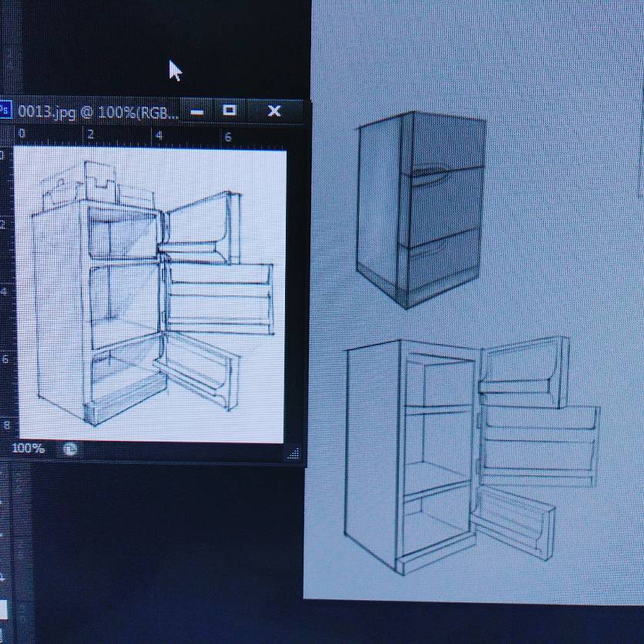
Task: Minimize the 0013.jpg document window
Action: 197,112
